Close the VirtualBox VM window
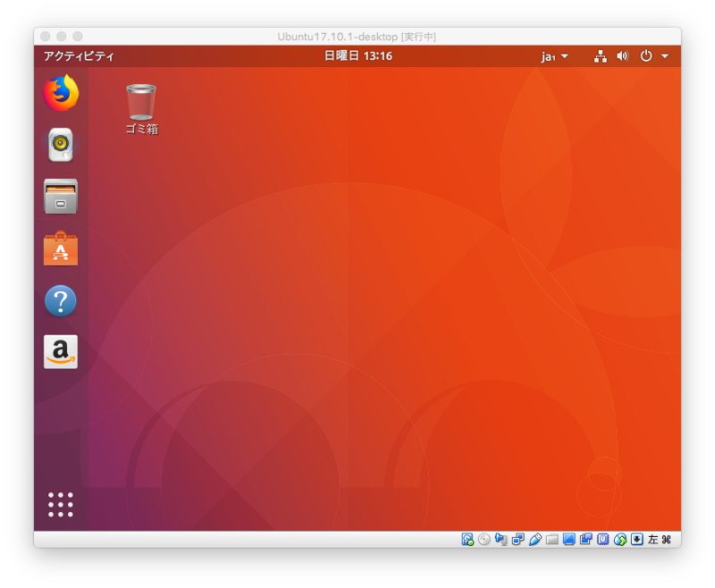 click(x=46, y=36)
